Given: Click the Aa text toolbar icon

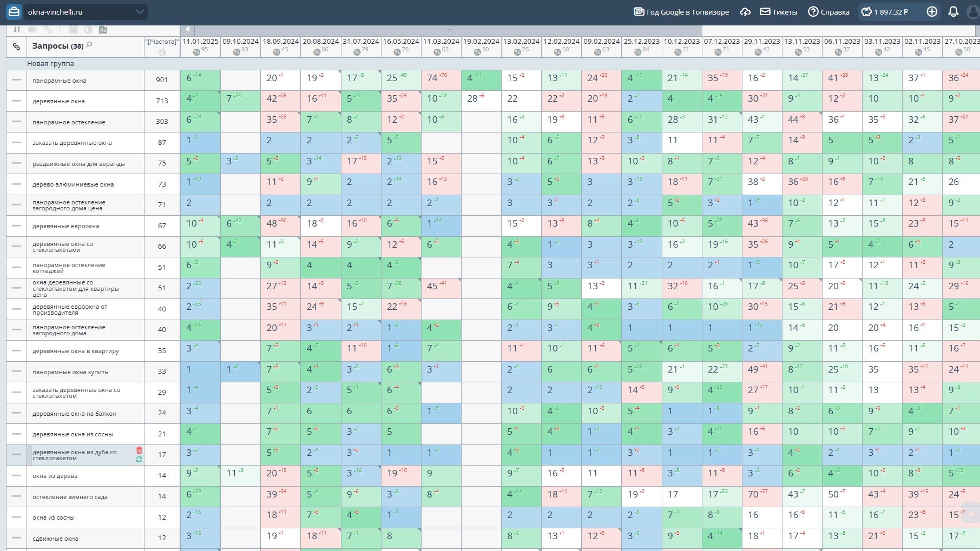Looking at the screenshot, I should pos(103,30).
